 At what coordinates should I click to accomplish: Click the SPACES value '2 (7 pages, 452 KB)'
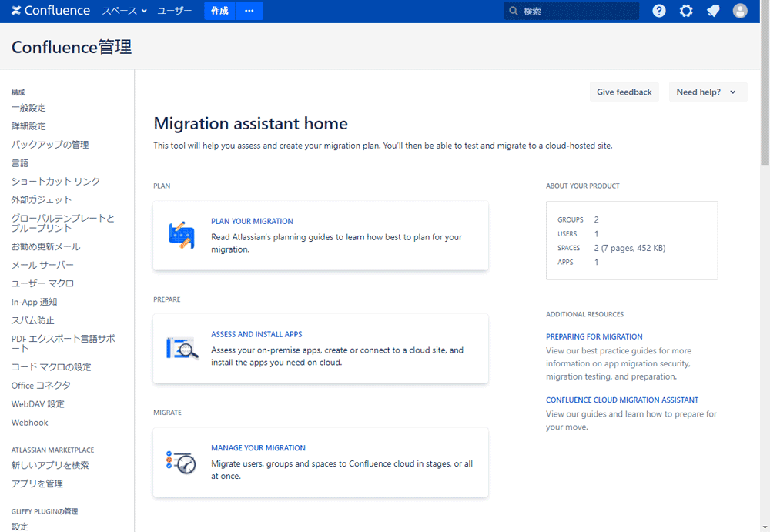(630, 248)
